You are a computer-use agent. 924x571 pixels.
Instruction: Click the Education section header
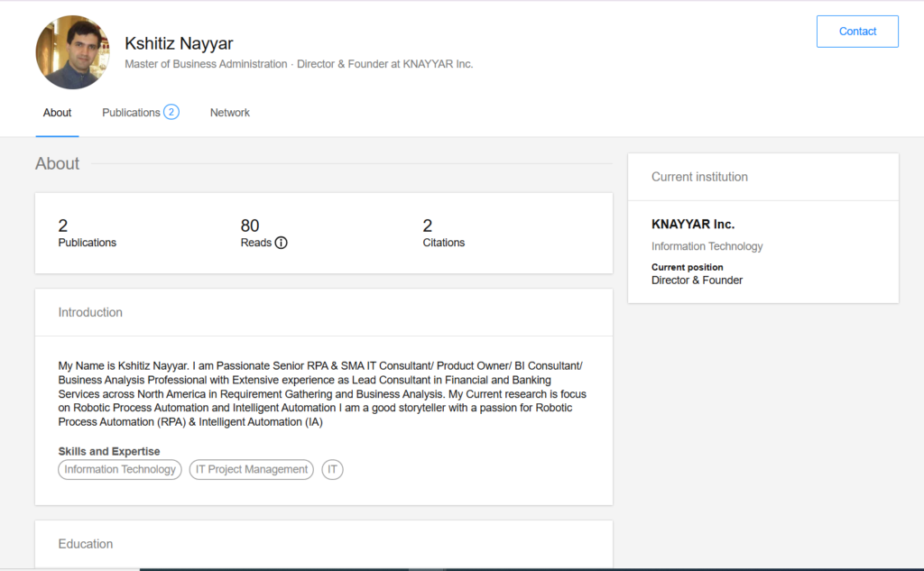coord(86,544)
